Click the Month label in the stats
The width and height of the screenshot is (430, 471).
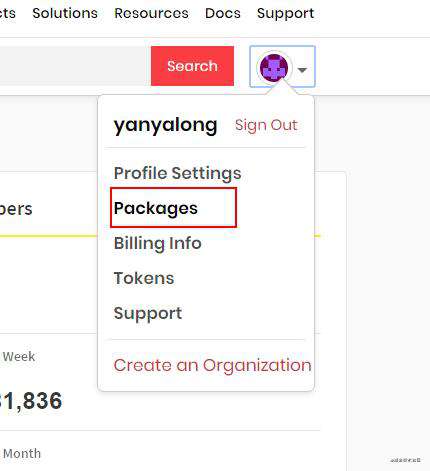tap(22, 454)
